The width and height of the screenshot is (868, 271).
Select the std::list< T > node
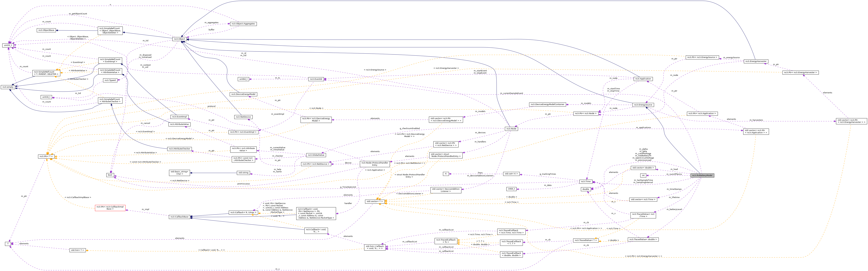[x=77, y=250]
